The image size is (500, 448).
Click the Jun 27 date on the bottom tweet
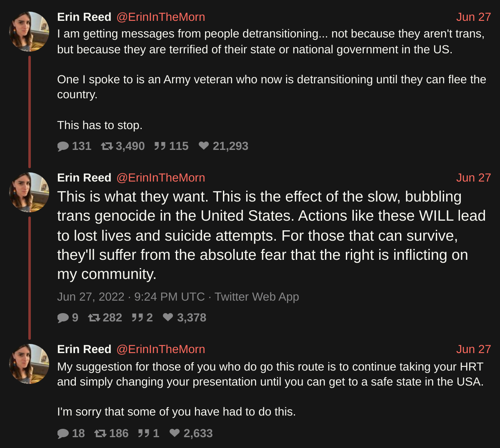473,349
